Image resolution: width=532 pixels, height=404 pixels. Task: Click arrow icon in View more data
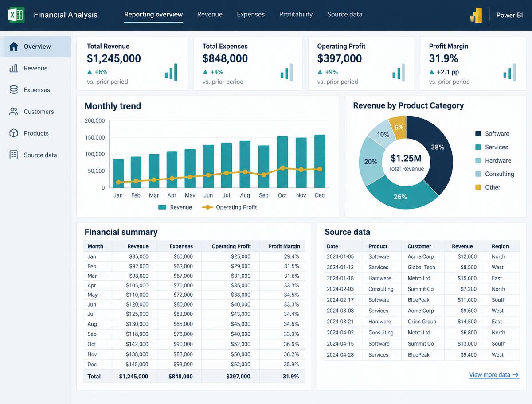(516, 375)
